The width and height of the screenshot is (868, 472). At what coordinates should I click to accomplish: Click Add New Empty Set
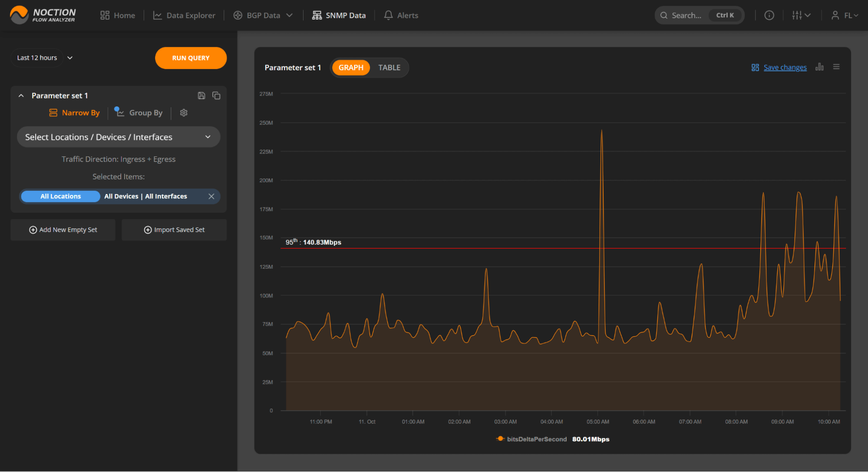pos(63,230)
